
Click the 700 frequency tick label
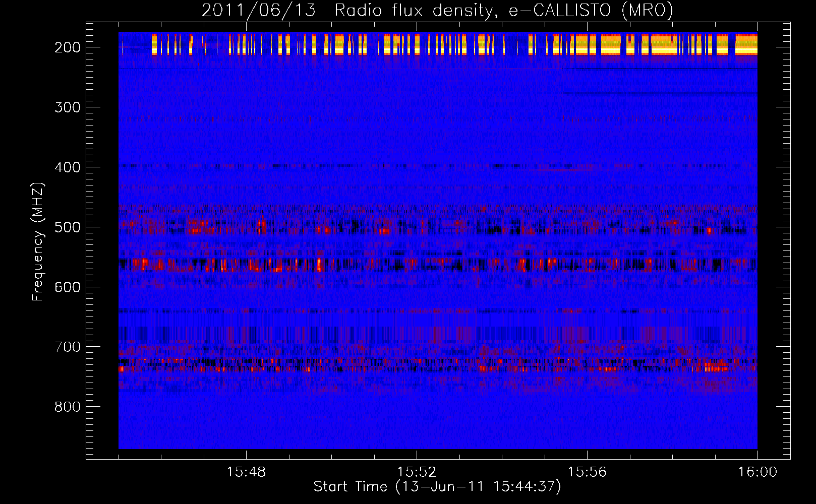(68, 347)
